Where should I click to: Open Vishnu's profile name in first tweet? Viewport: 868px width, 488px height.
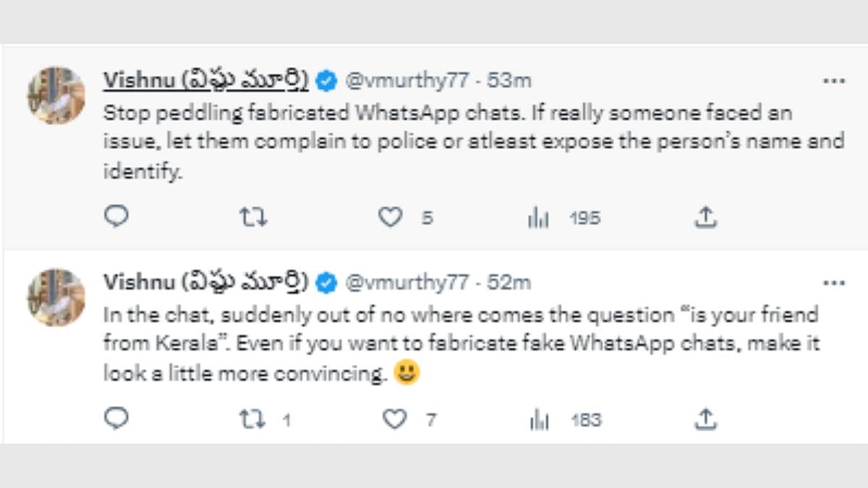click(205, 81)
